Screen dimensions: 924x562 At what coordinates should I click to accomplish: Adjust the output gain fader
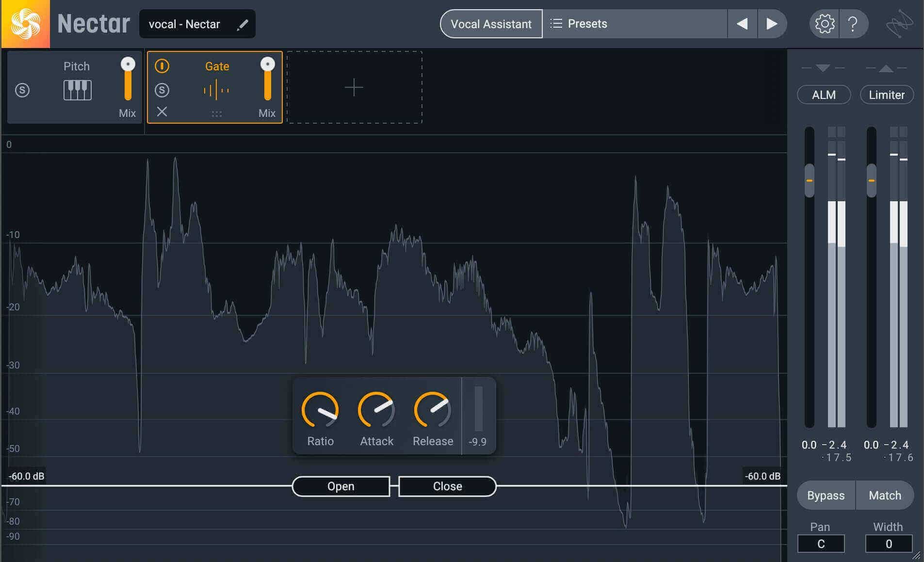click(871, 180)
